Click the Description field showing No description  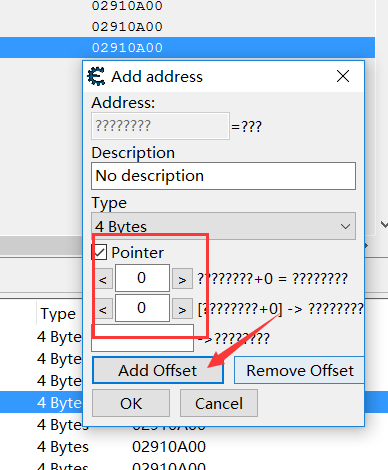223,176
